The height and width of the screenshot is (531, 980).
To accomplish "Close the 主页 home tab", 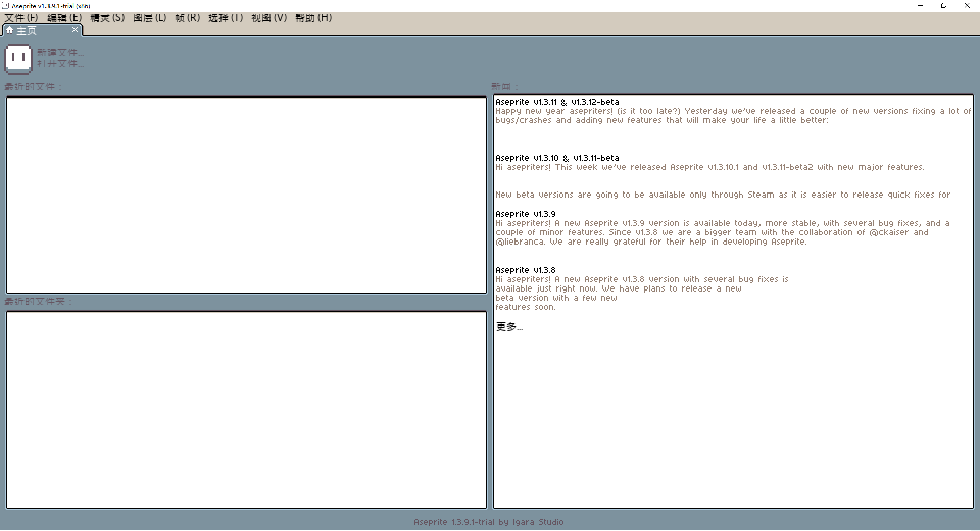I will point(75,30).
